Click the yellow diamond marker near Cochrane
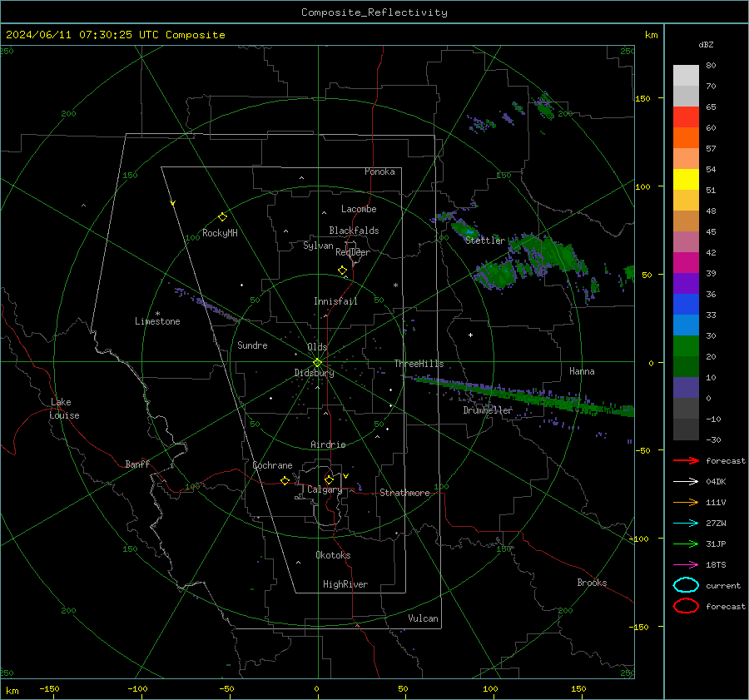This screenshot has width=749, height=700. [x=285, y=481]
